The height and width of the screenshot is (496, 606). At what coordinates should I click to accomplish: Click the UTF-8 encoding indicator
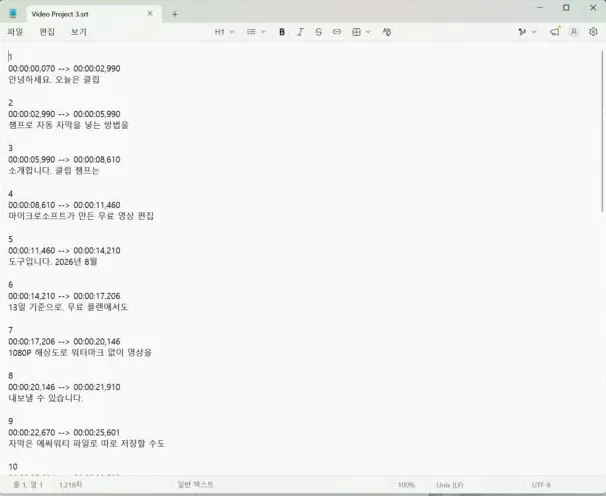(541, 485)
